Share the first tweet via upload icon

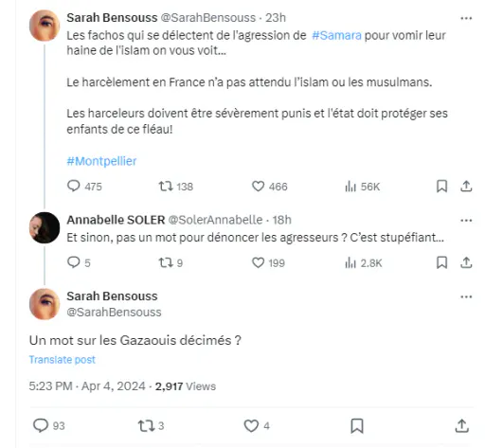466,187
